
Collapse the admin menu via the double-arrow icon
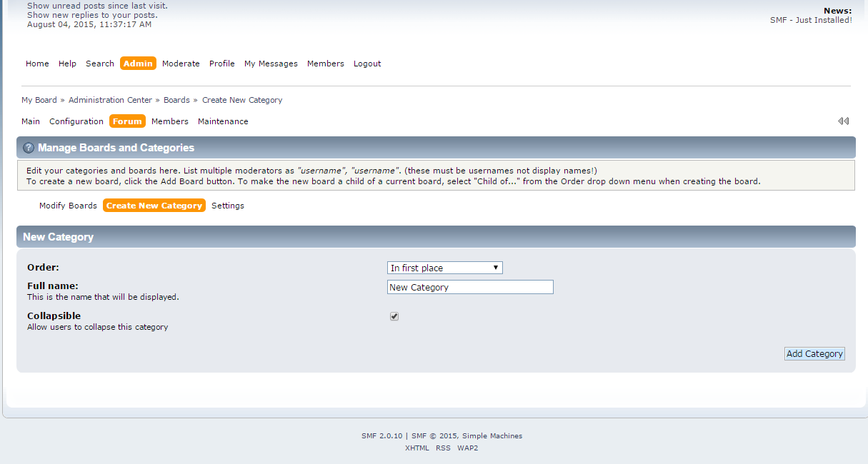pos(844,121)
